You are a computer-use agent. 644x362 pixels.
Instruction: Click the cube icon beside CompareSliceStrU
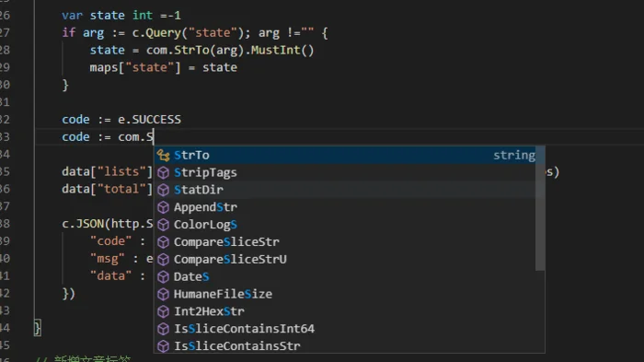pos(163,260)
